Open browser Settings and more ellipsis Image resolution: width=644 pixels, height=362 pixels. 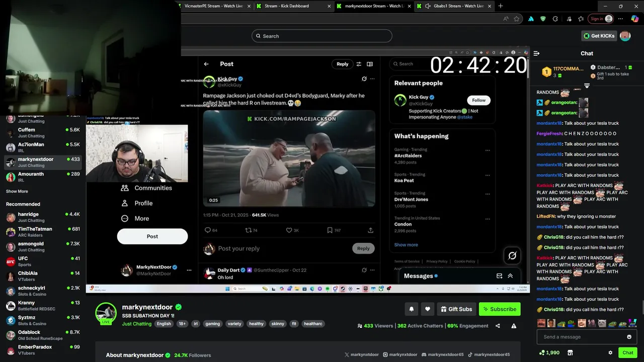620,19
